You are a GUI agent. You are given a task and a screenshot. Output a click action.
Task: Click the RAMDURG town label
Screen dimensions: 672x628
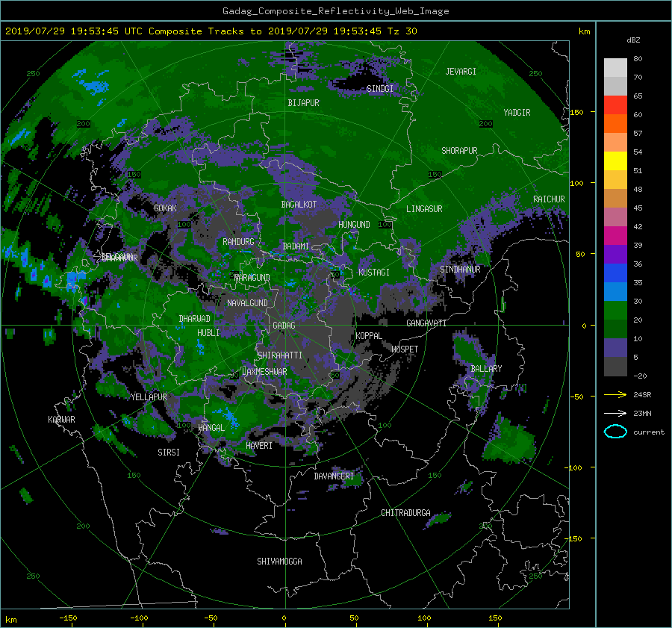click(x=238, y=242)
